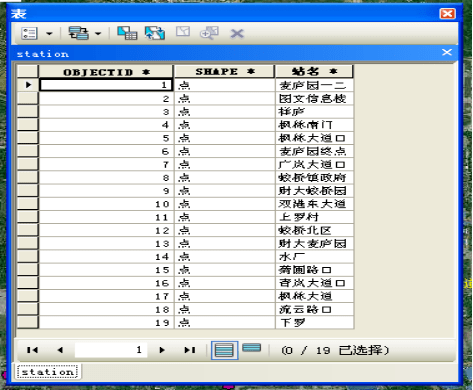
Task: Toggle Show selected records view
Action: pyautogui.click(x=252, y=348)
